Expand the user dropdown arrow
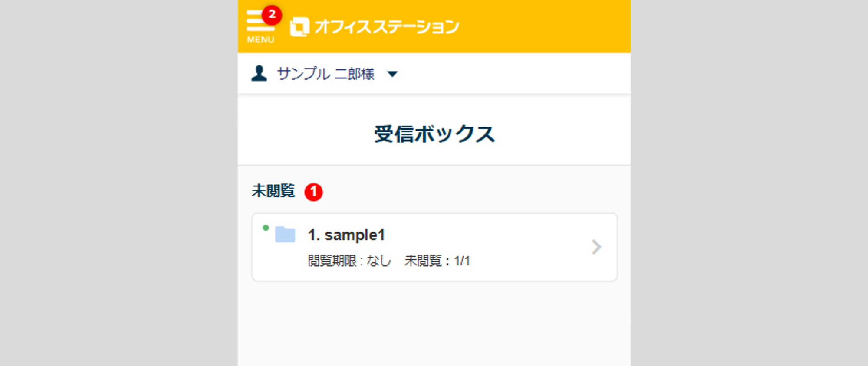Screen dimensions: 868x366 pos(392,74)
